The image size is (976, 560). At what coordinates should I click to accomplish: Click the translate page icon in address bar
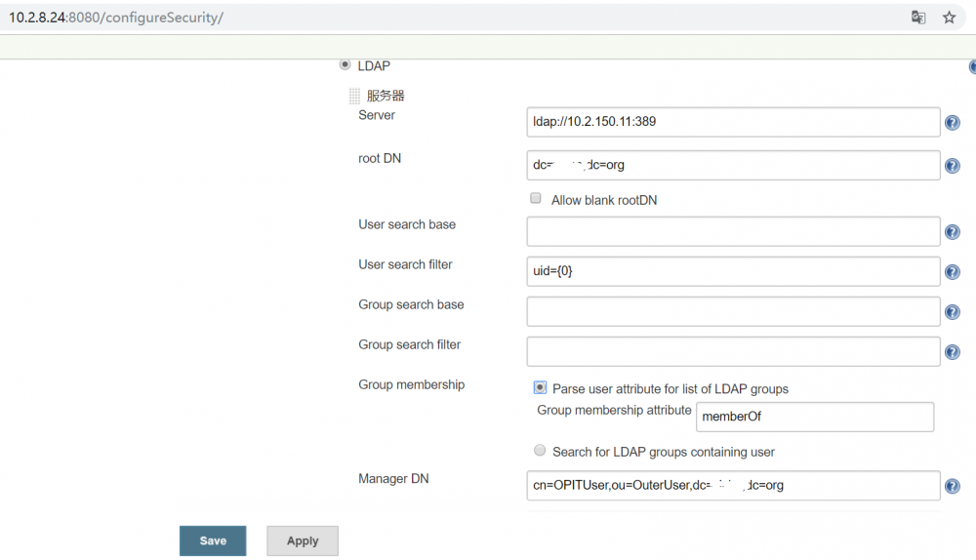click(x=918, y=18)
